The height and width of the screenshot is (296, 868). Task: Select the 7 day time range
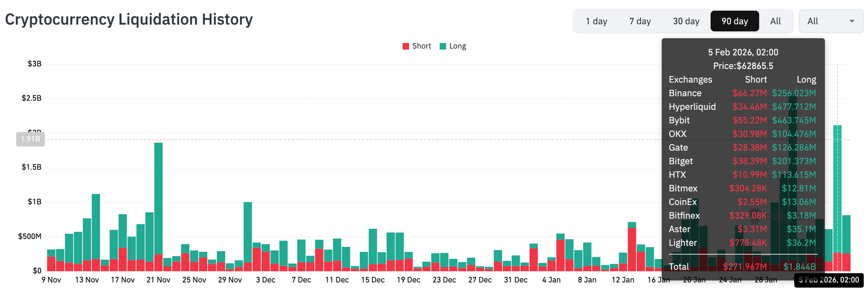[x=640, y=21]
